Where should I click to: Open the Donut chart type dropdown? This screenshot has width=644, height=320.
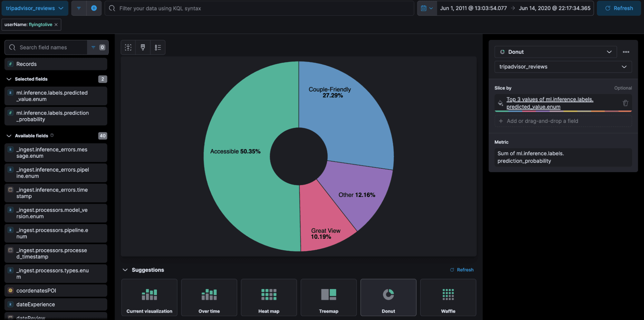[555, 52]
